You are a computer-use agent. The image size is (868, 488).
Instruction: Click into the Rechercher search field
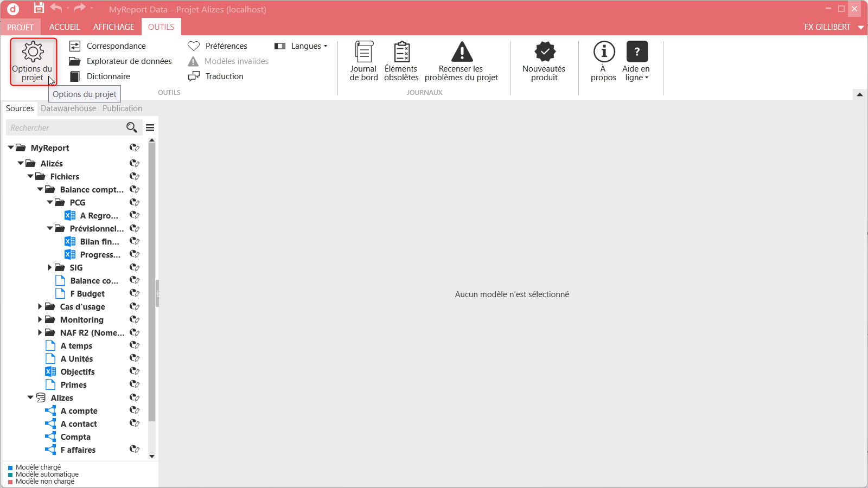(x=66, y=128)
